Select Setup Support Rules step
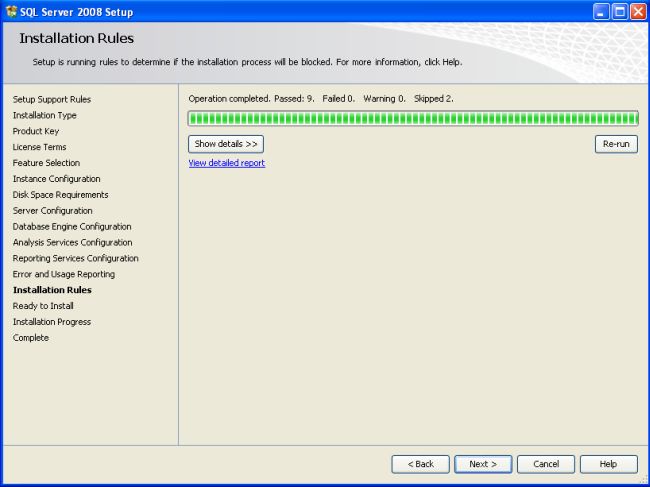The image size is (650, 487). 52,99
